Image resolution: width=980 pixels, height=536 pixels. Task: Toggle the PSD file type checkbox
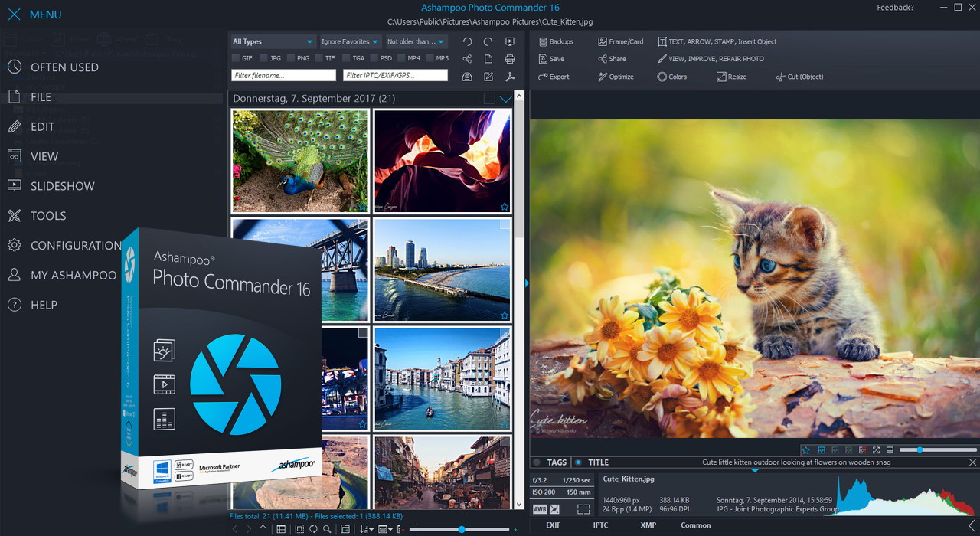pos(374,58)
